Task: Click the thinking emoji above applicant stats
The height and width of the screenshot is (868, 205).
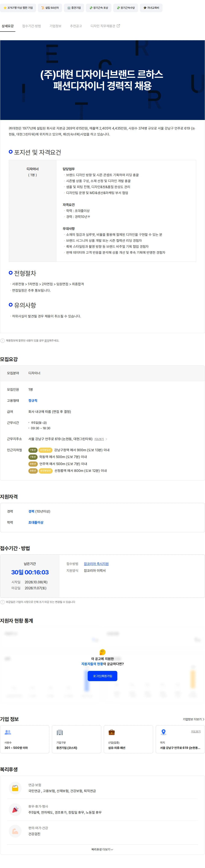Action: pyautogui.click(x=102, y=652)
